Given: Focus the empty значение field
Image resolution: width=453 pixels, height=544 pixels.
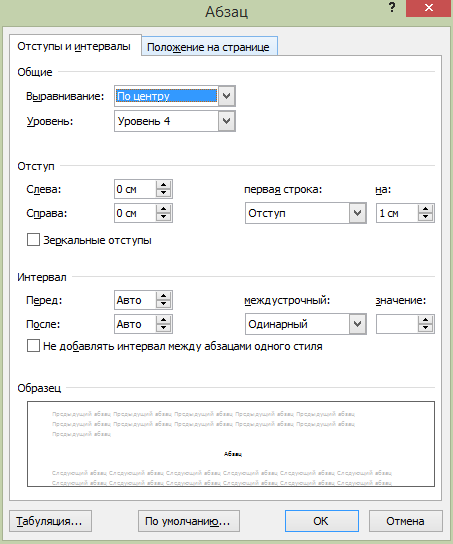Looking at the screenshot, I should click(398, 324).
